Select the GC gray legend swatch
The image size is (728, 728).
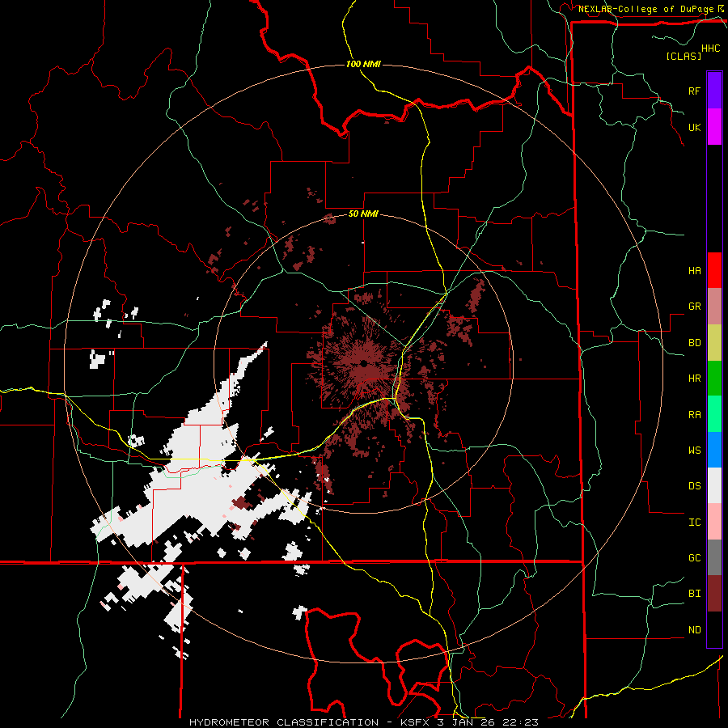point(714,557)
